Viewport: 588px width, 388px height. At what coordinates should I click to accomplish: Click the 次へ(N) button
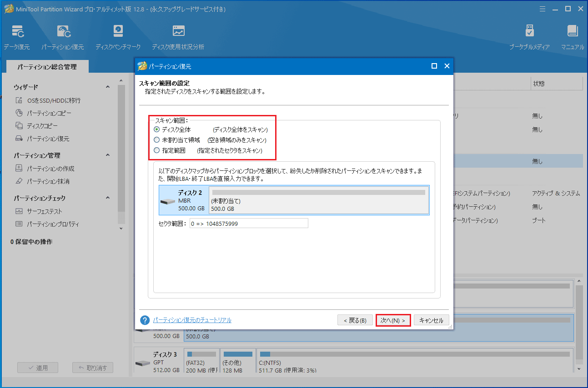pyautogui.click(x=393, y=320)
